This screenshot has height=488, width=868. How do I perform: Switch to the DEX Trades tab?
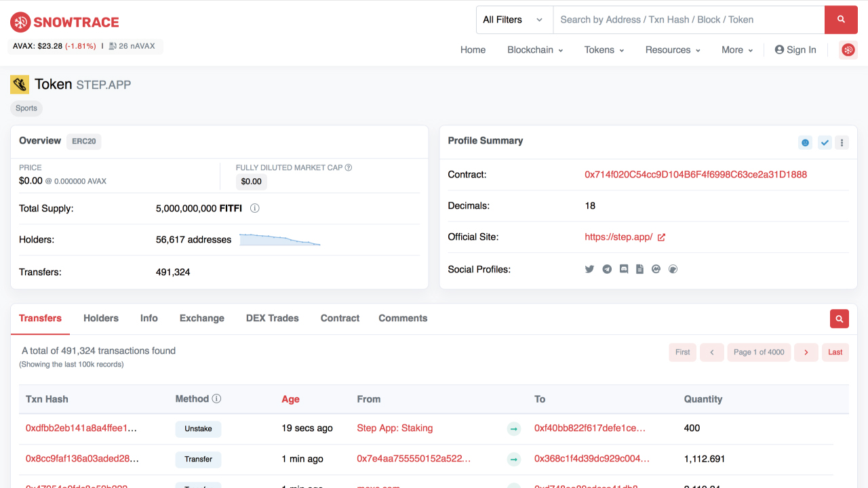pos(273,318)
